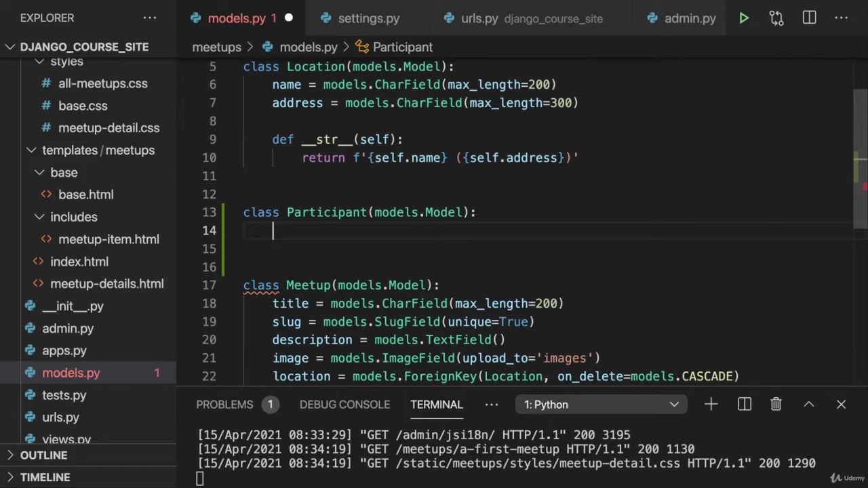Kill terminal with trash icon
This screenshot has width=868, height=488.
776,405
